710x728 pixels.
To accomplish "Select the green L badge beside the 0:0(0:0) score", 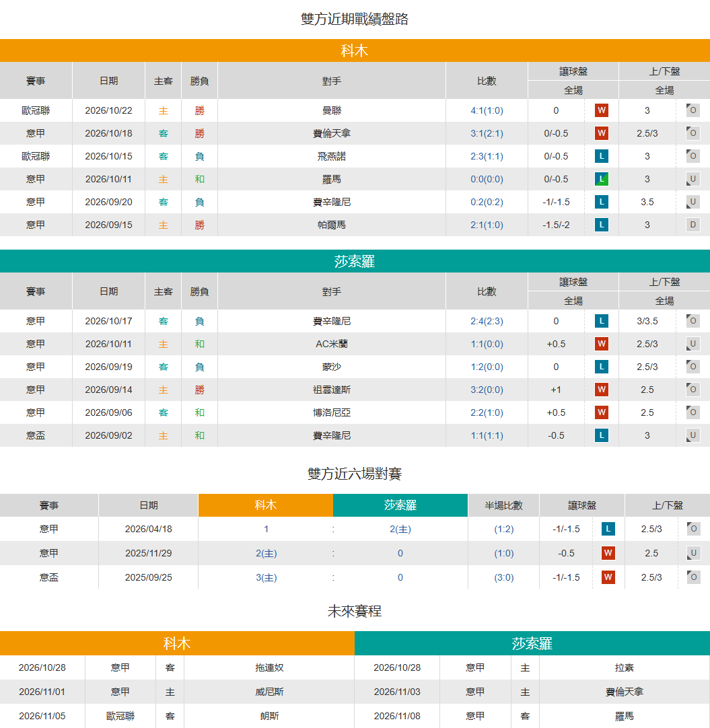I will click(602, 179).
